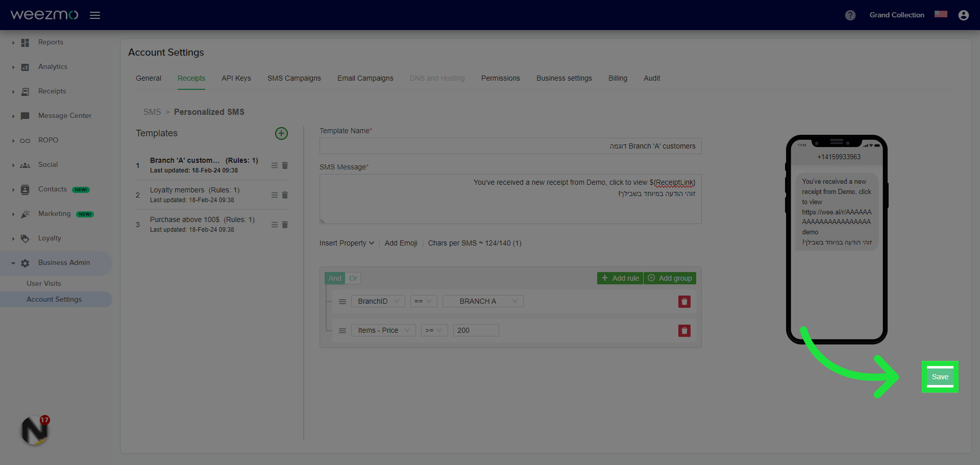Open the user profile avatar icon
Viewport: 980px width, 465px height.
[x=964, y=15]
